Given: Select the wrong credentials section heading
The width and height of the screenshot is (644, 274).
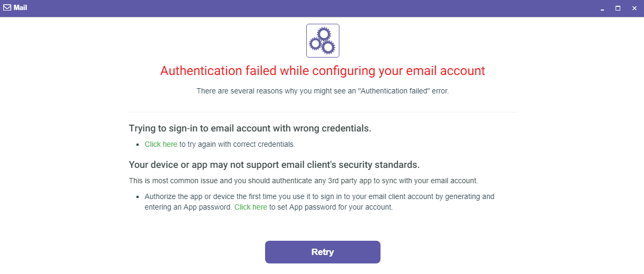Looking at the screenshot, I should (x=250, y=128).
